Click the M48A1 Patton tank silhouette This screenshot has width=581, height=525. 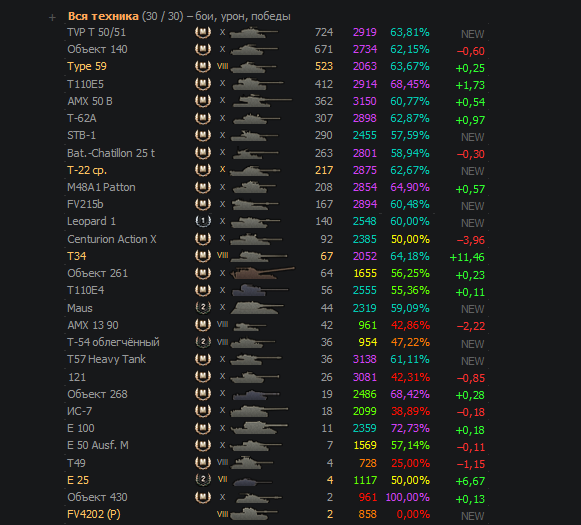(254, 187)
